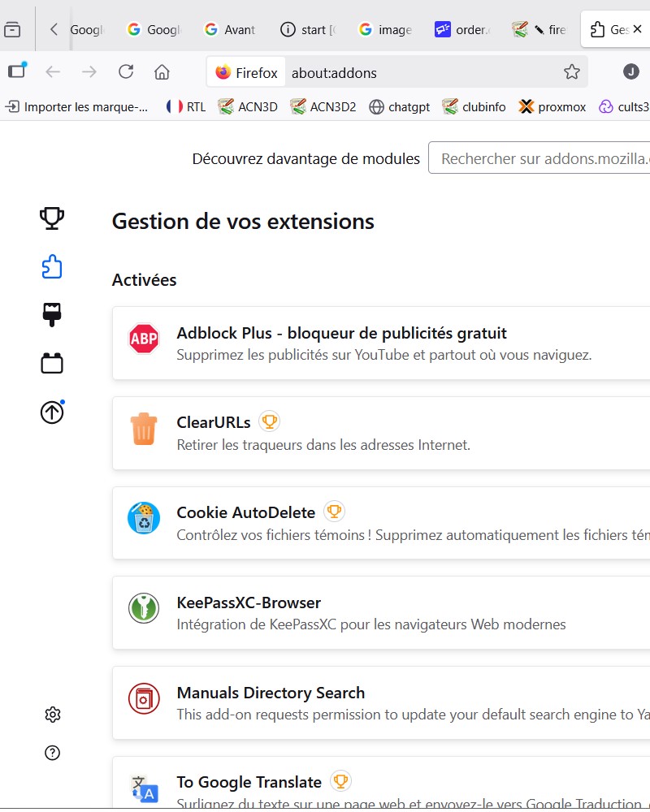Open the Themes paintbrush category
This screenshot has width=650, height=812.
(x=52, y=314)
